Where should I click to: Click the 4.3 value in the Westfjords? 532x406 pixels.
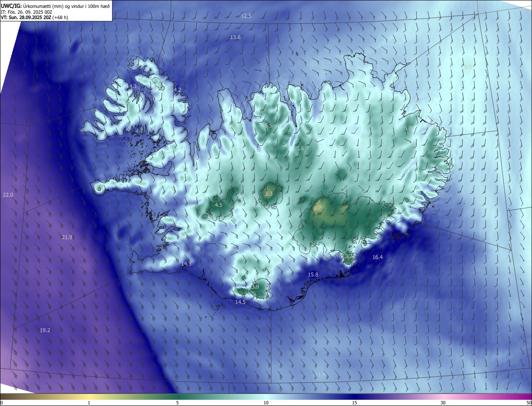133,86
